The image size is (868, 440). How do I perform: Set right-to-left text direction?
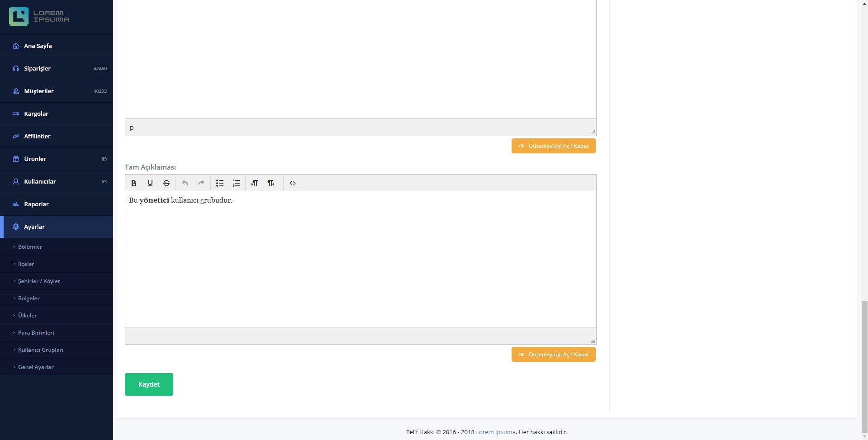pyautogui.click(x=271, y=183)
